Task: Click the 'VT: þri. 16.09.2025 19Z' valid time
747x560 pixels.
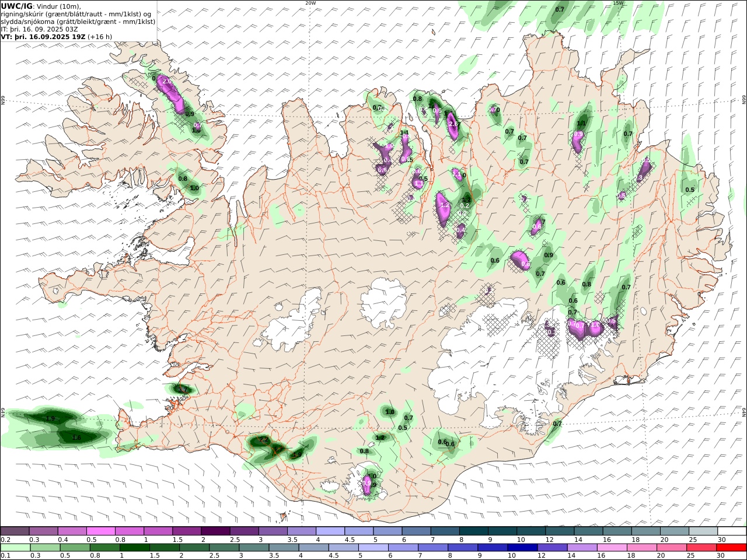Action: [x=43, y=36]
